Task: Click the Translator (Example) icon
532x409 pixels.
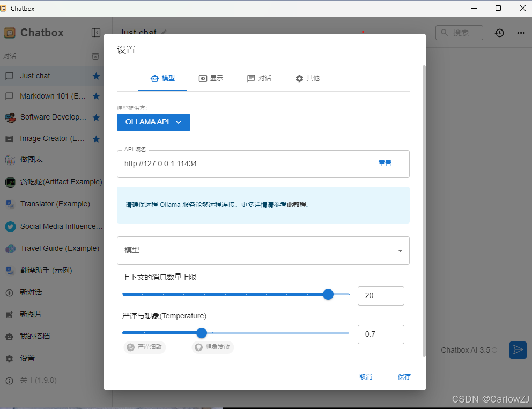Action: point(10,204)
